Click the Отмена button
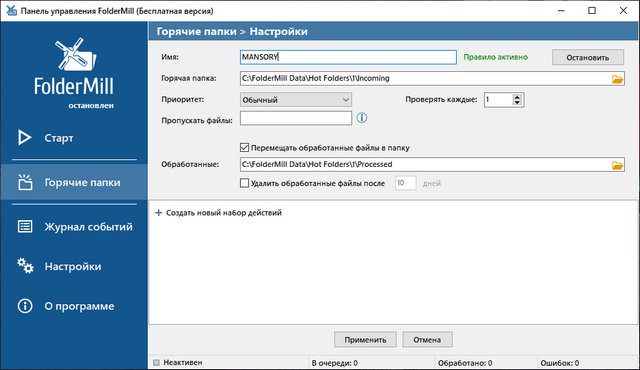The width and height of the screenshot is (640, 370). (x=427, y=339)
